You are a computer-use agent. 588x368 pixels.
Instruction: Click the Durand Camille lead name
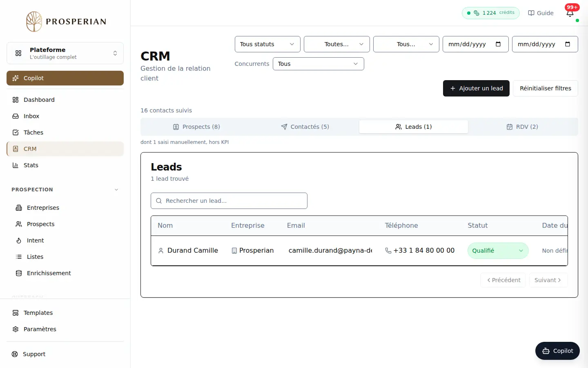(193, 250)
